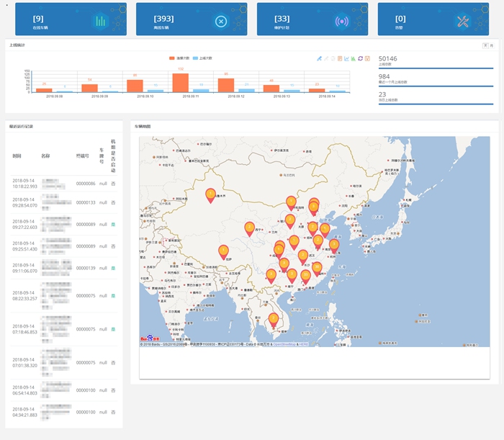Click the signal icon on 维护计划 card
504x440 pixels.
click(341, 21)
